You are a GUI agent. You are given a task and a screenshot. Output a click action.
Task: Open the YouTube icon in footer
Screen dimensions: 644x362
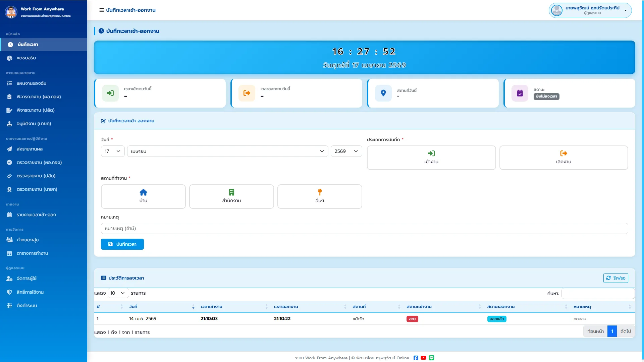tap(423, 358)
